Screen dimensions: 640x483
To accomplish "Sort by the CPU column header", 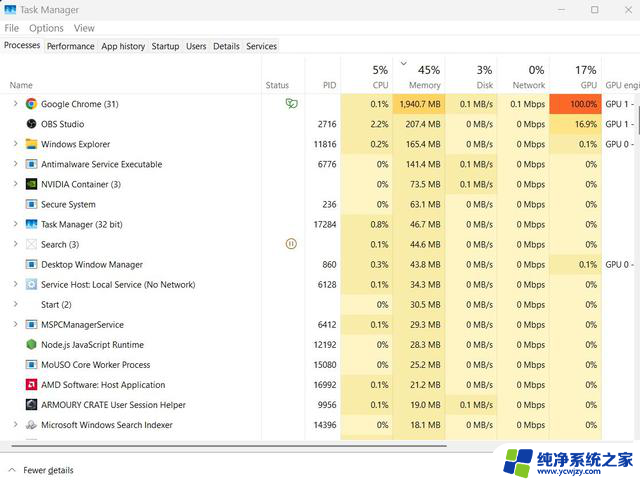I will 366,75.
